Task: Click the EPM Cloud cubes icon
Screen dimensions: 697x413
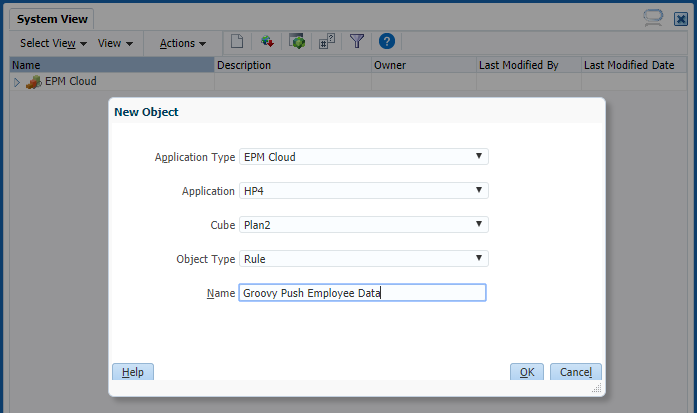Action: click(x=34, y=82)
